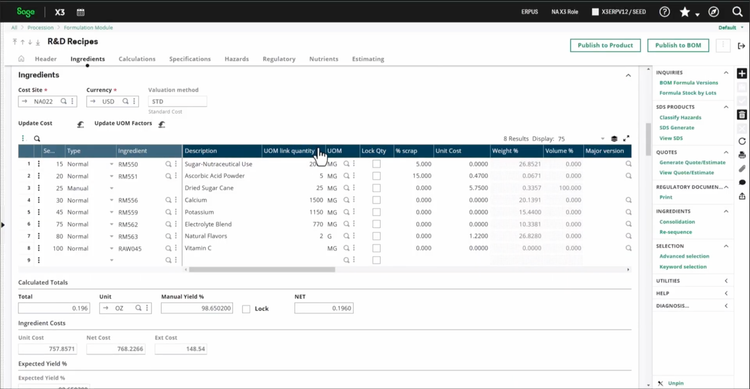
Task: Open the grid layers configuration icon
Action: point(614,139)
